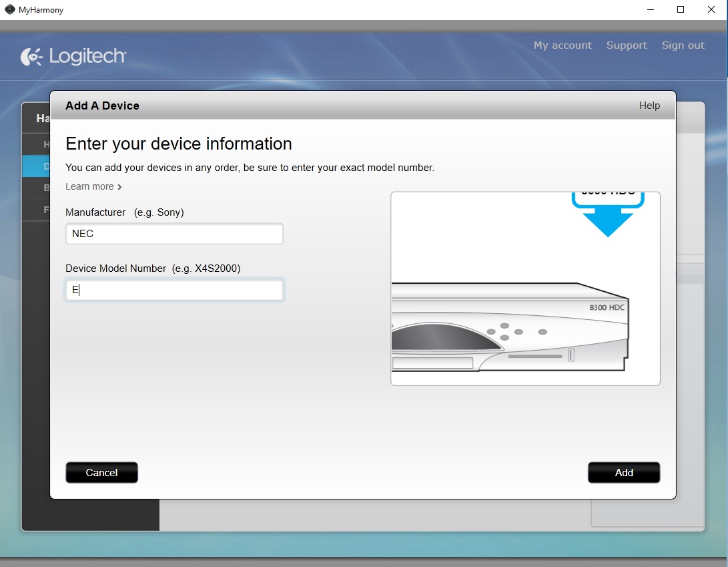
Task: Click the heading 'Enter your device information'
Action: (x=179, y=144)
